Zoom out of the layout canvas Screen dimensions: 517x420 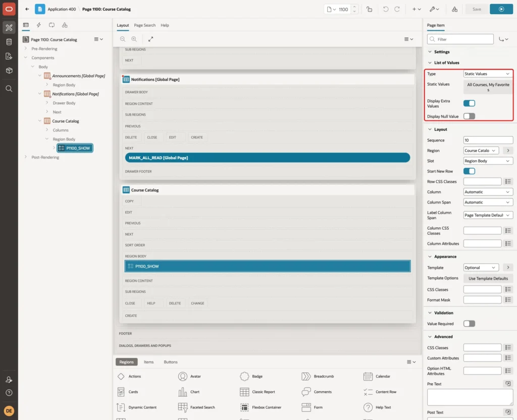coord(123,39)
